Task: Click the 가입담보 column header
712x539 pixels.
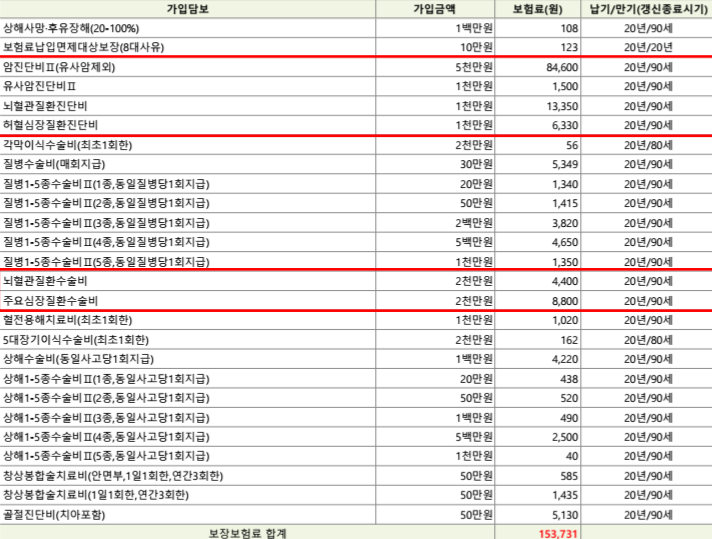Action: [x=189, y=8]
